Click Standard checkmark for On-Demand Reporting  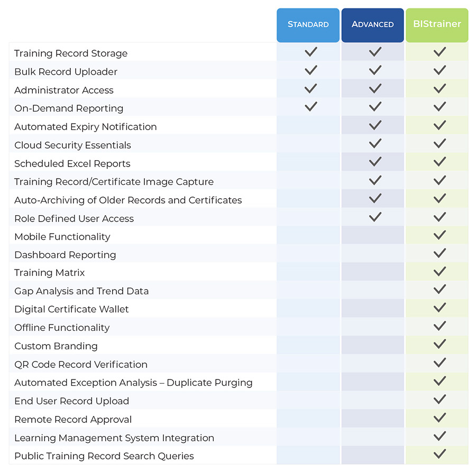pyautogui.click(x=311, y=106)
